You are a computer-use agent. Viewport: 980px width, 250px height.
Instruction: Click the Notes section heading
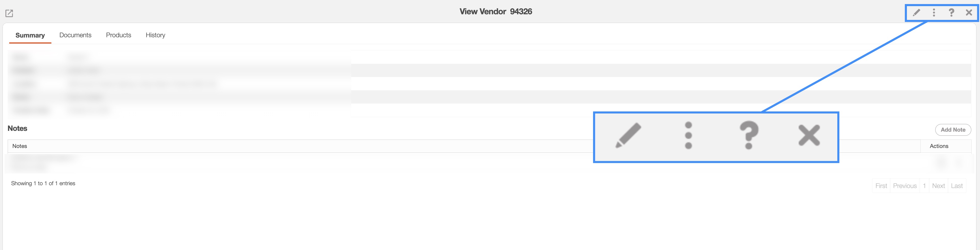tap(17, 128)
